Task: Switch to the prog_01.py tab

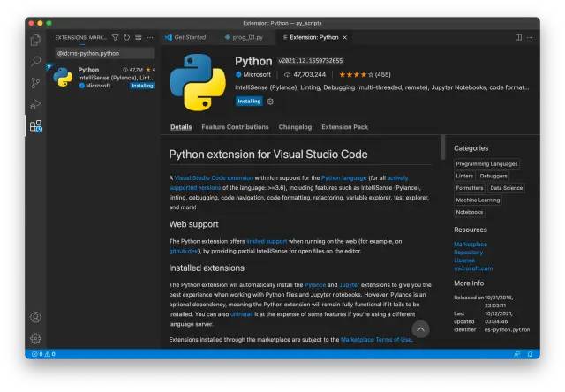Action: click(244, 37)
